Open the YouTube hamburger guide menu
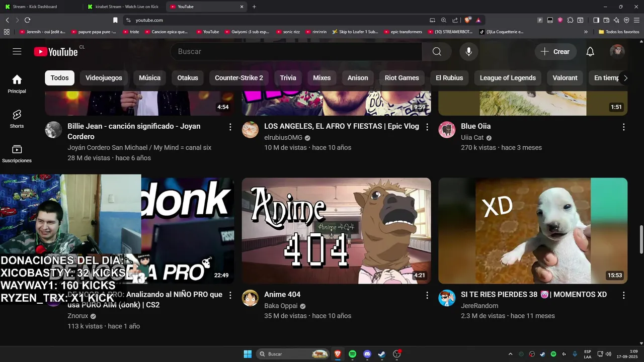Image resolution: width=644 pixels, height=362 pixels. 17,51
